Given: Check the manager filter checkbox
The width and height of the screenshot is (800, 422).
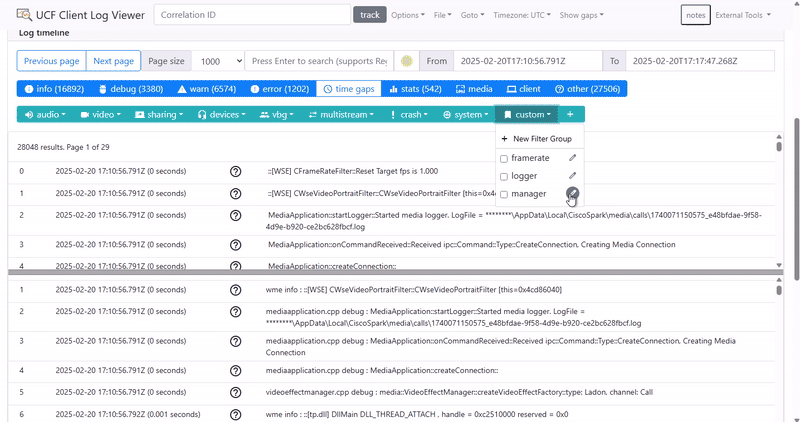Looking at the screenshot, I should [504, 194].
